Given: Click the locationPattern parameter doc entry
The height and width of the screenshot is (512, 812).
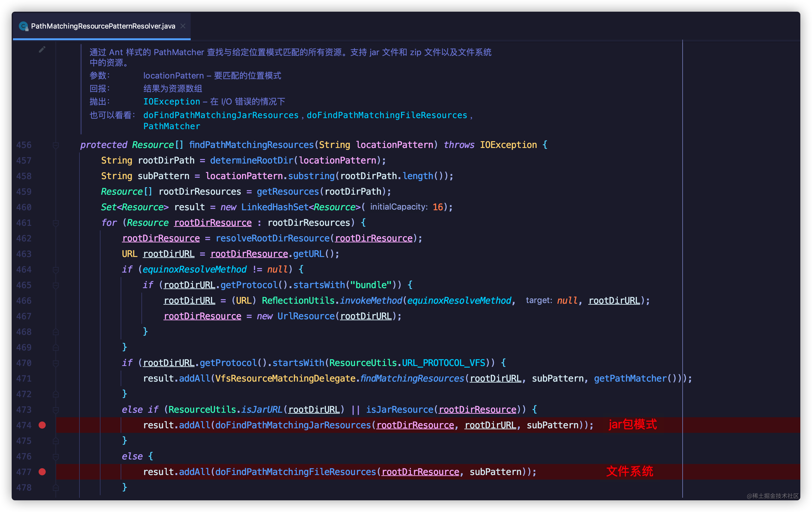Looking at the screenshot, I should tap(212, 76).
